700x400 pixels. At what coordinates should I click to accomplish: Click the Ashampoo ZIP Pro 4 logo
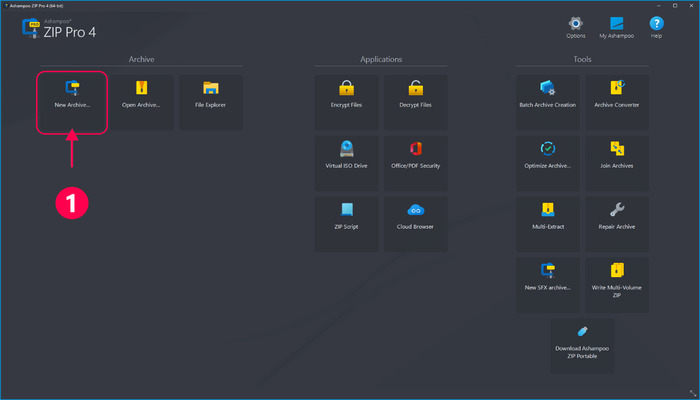pos(59,28)
